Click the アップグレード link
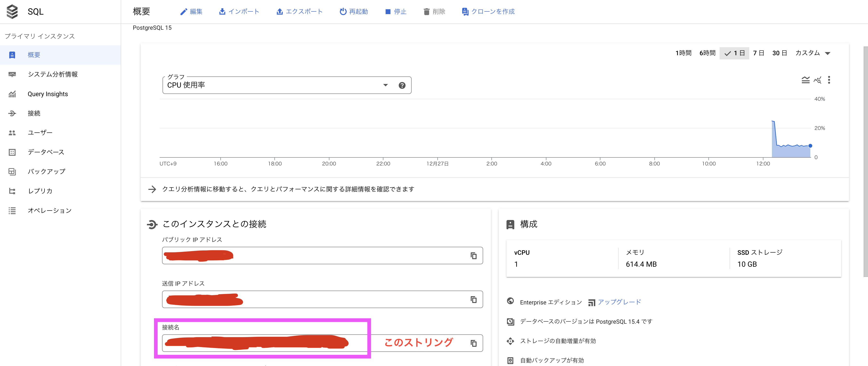868x366 pixels. pos(619,302)
